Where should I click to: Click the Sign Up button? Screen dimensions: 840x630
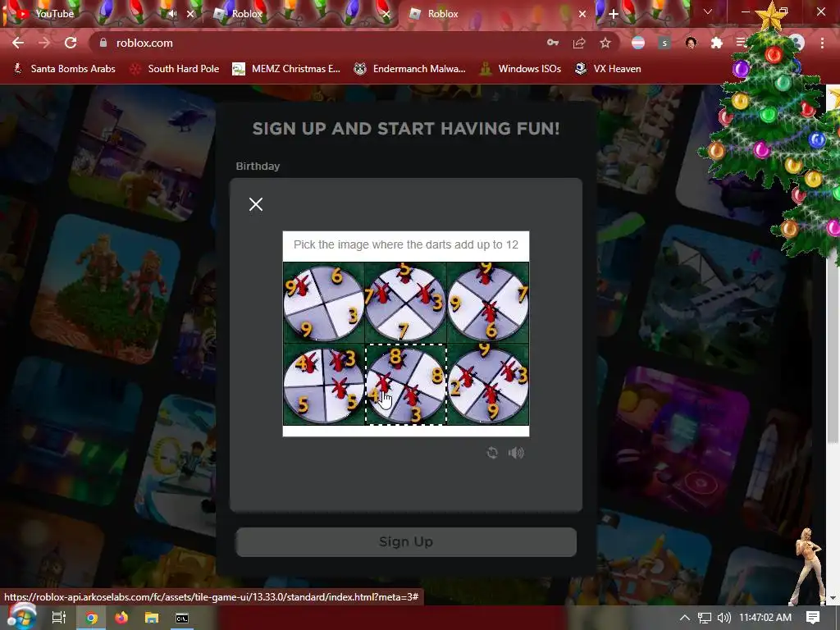(406, 541)
